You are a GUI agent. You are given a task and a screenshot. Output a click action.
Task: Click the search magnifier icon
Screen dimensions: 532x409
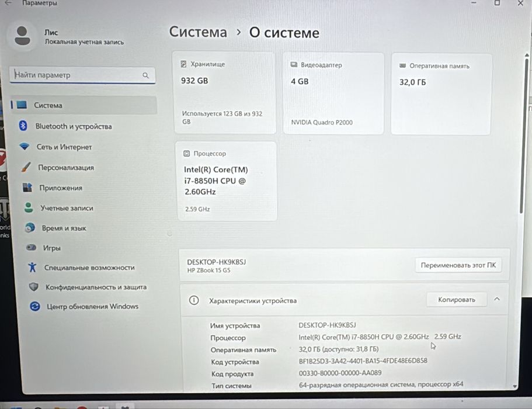click(x=145, y=75)
